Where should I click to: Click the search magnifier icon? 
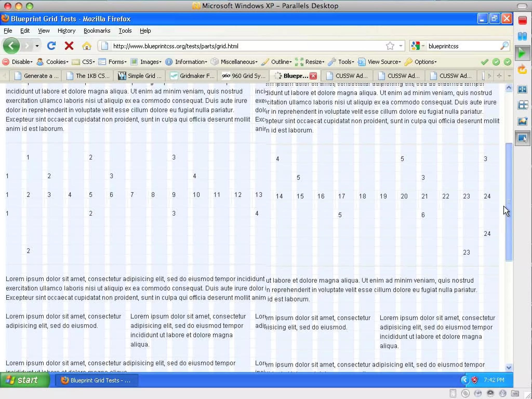click(504, 46)
